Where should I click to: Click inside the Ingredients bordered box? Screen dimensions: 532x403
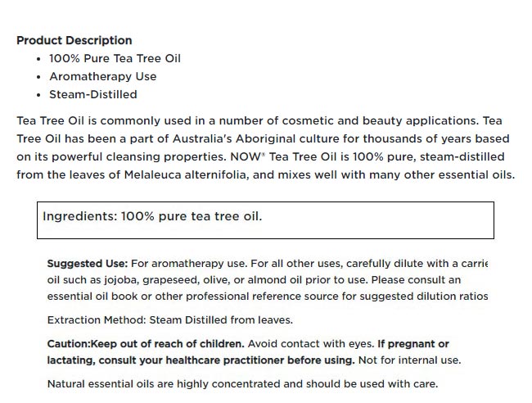265,220
